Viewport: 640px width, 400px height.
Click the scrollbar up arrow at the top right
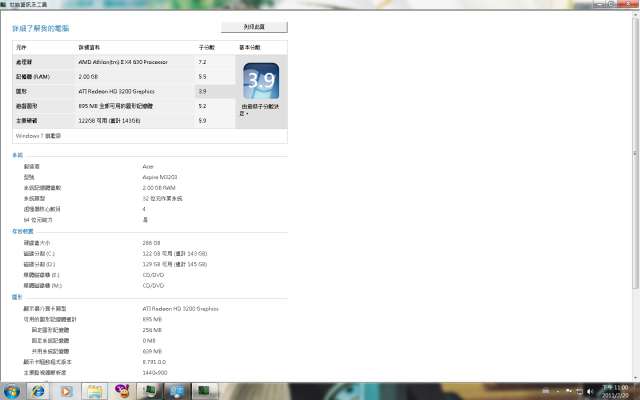click(635, 15)
